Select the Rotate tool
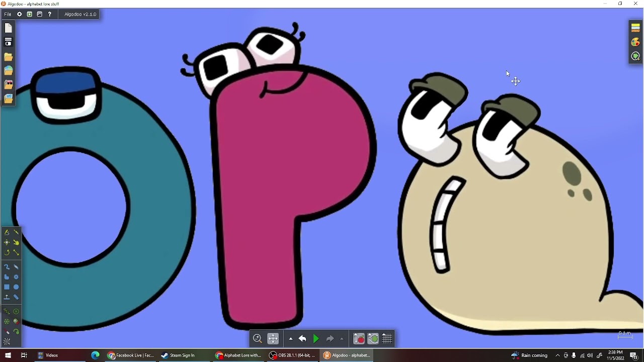644x362 pixels. 7,252
